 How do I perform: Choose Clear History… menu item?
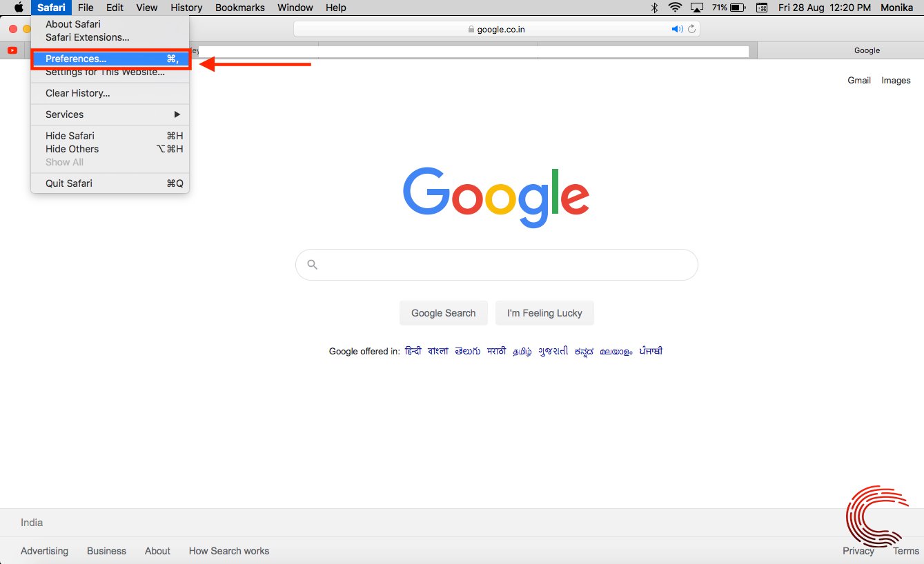click(x=110, y=93)
